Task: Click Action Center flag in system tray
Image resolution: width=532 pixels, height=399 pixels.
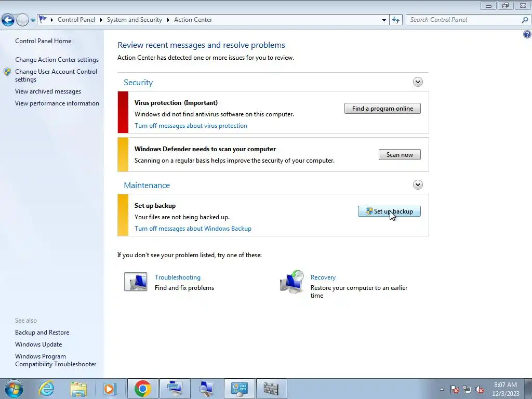Action: 455,389
